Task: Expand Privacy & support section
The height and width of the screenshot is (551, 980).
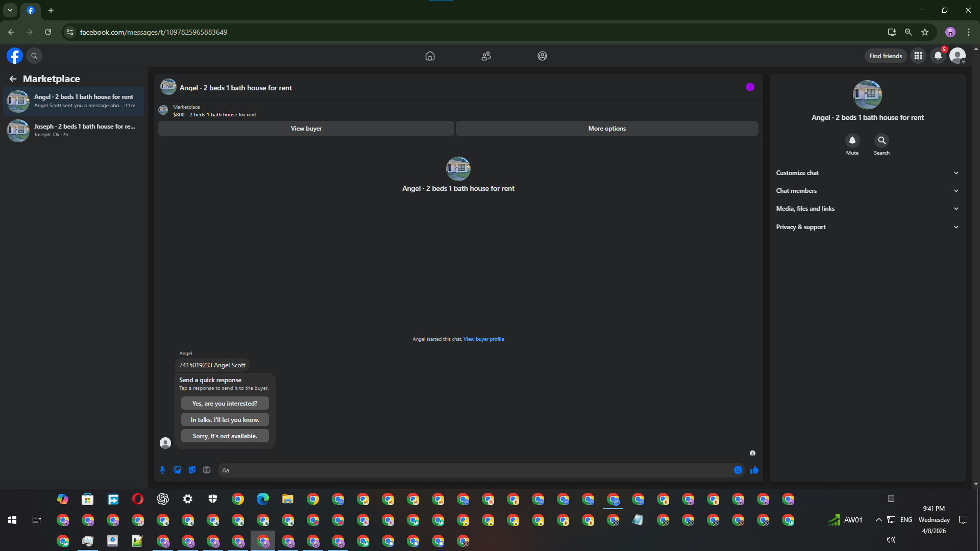Action: click(x=867, y=227)
